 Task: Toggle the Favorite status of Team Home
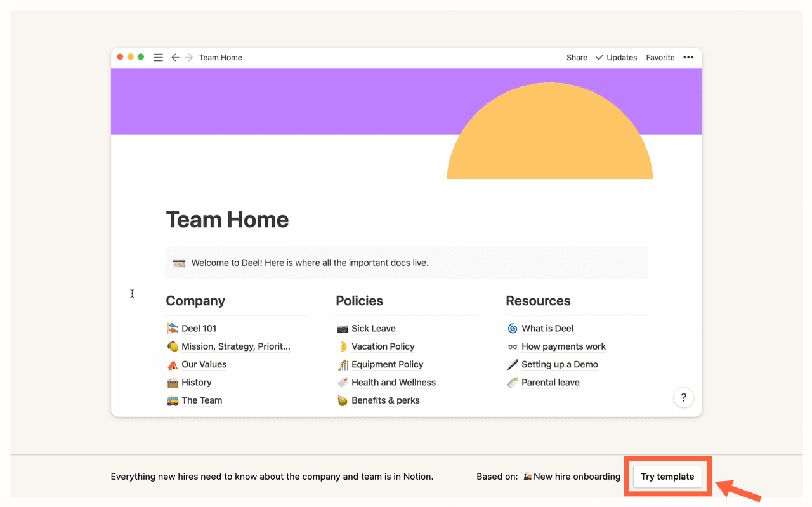[x=660, y=57]
